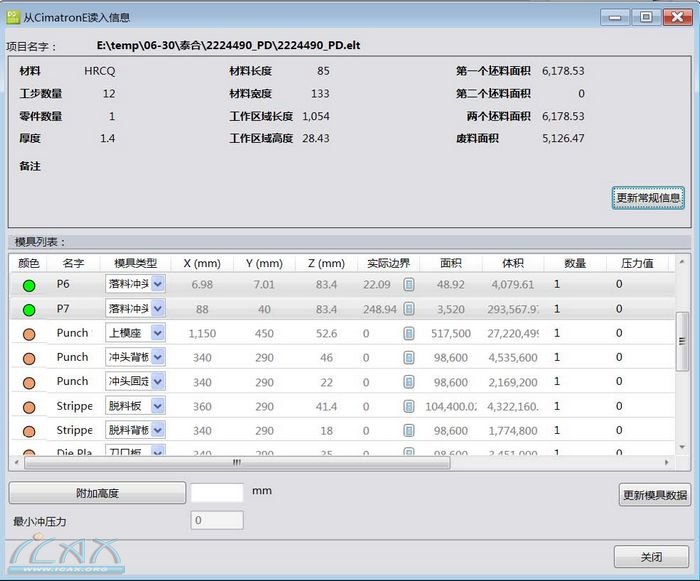Expand the 上模座 die type dropdown
Image resolution: width=700 pixels, height=581 pixels.
coord(157,333)
